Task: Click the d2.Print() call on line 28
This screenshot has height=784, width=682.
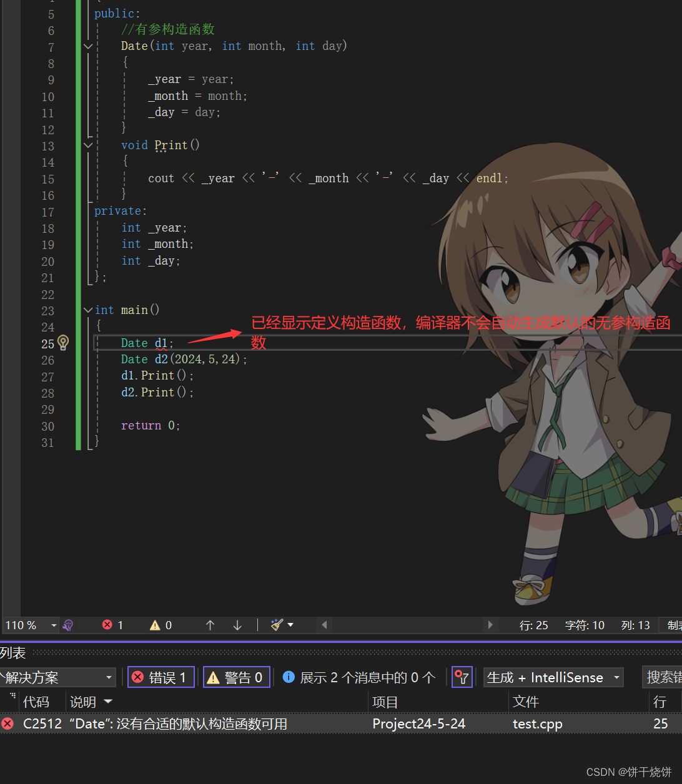Action: (157, 393)
